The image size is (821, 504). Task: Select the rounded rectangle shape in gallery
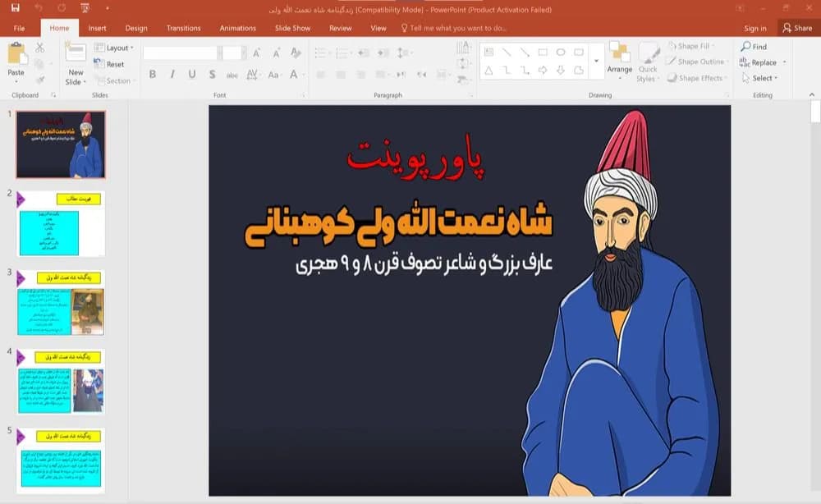[x=579, y=52]
